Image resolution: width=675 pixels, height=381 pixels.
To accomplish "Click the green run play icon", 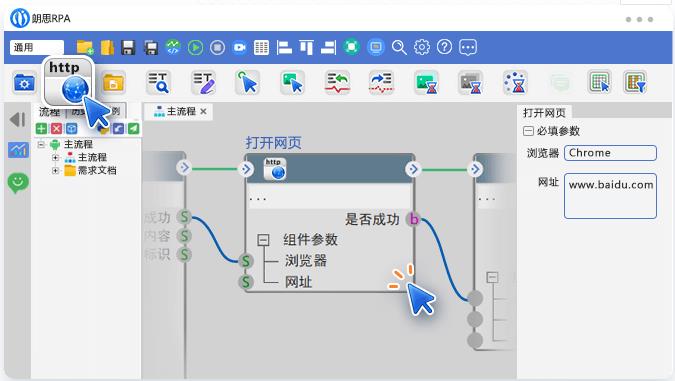I will click(195, 47).
